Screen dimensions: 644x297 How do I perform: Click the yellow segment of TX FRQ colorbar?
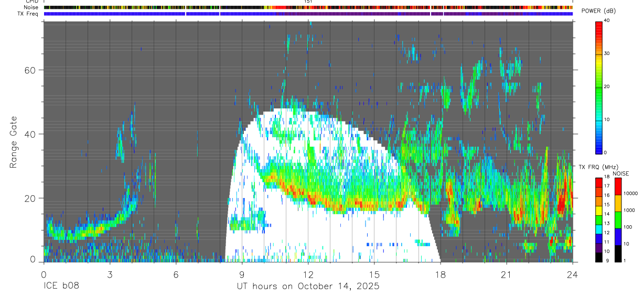(598, 210)
